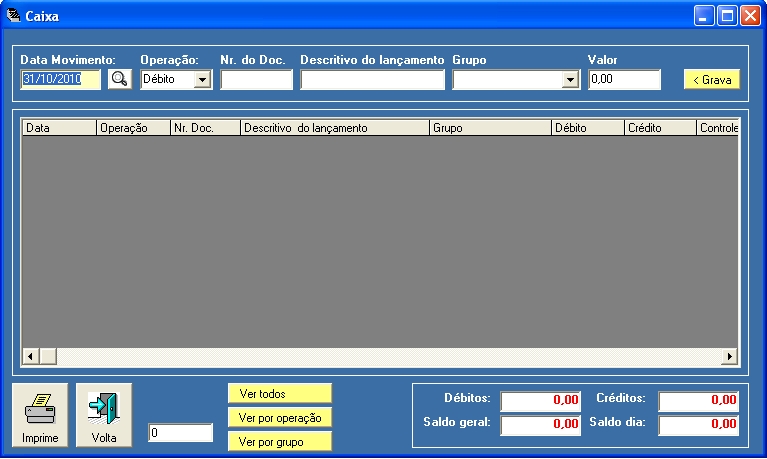The height and width of the screenshot is (459, 767).
Task: Click the Imprime printer button
Action: click(x=40, y=415)
